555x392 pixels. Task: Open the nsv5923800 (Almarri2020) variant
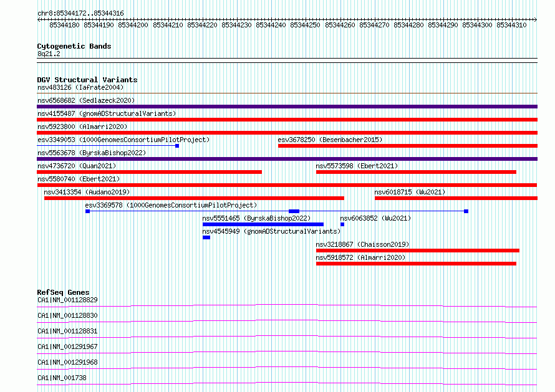[82, 127]
